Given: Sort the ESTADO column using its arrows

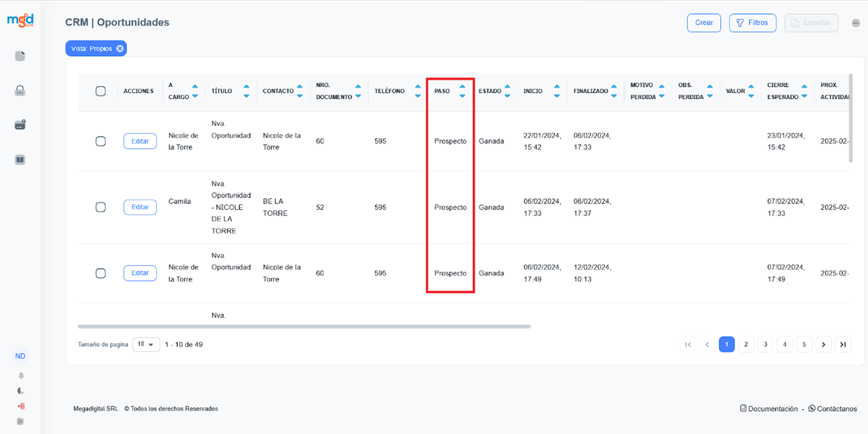Looking at the screenshot, I should coord(507,91).
